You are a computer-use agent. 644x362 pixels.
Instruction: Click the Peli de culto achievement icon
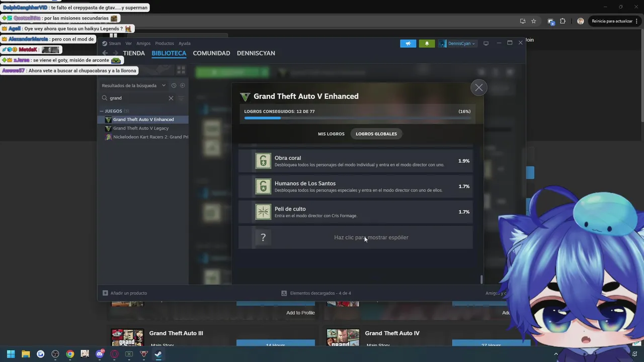[263, 212]
